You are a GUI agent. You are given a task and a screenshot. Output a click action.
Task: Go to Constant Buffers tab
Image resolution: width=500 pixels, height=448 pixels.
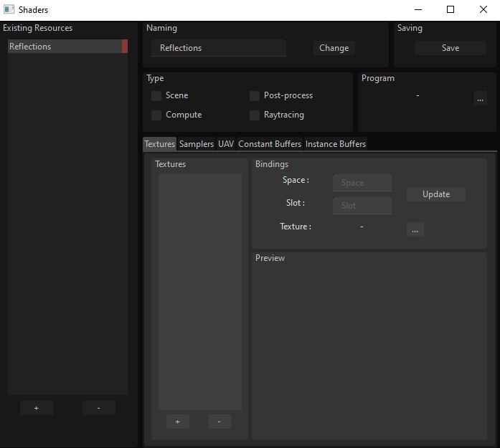[270, 144]
